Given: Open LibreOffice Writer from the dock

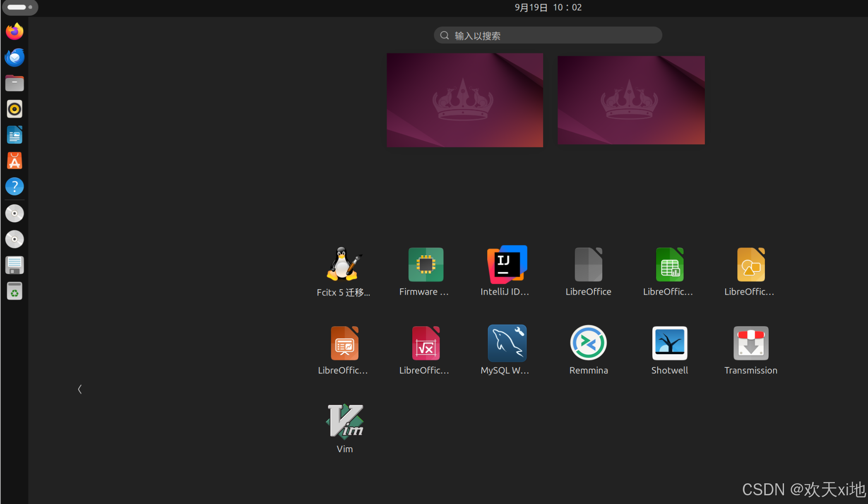Looking at the screenshot, I should [14, 135].
